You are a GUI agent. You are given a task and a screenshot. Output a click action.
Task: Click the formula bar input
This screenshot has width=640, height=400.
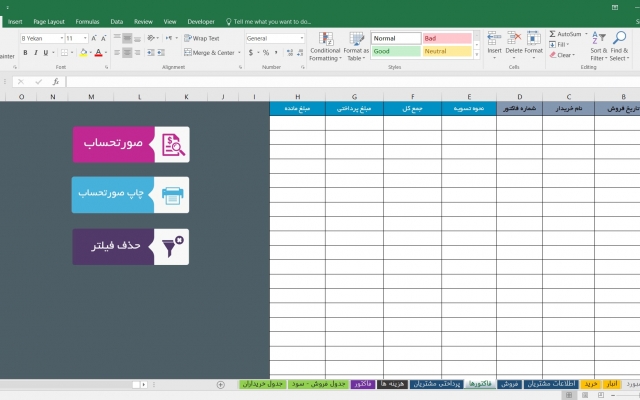tap(353, 82)
